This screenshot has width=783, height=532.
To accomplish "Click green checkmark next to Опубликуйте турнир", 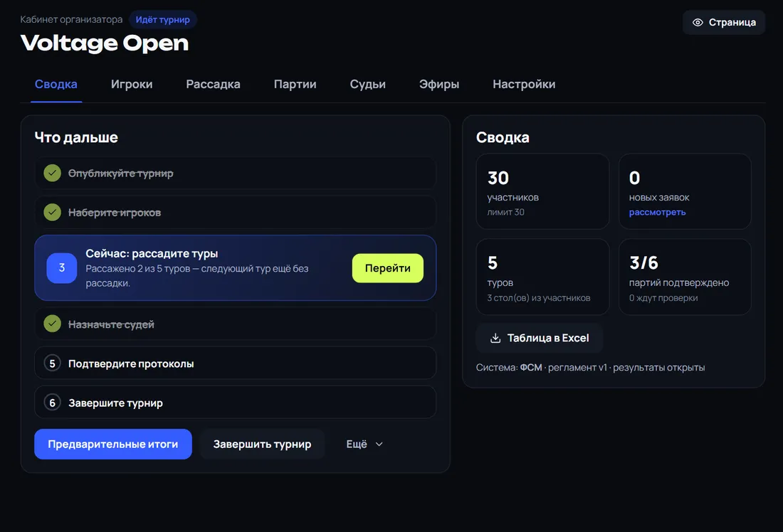I will click(x=53, y=173).
